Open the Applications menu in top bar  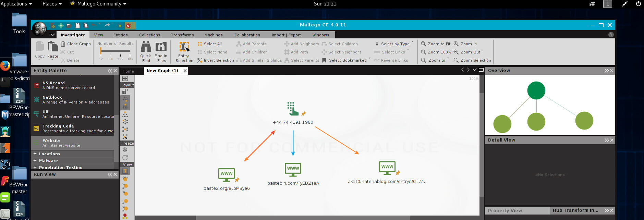click(16, 4)
